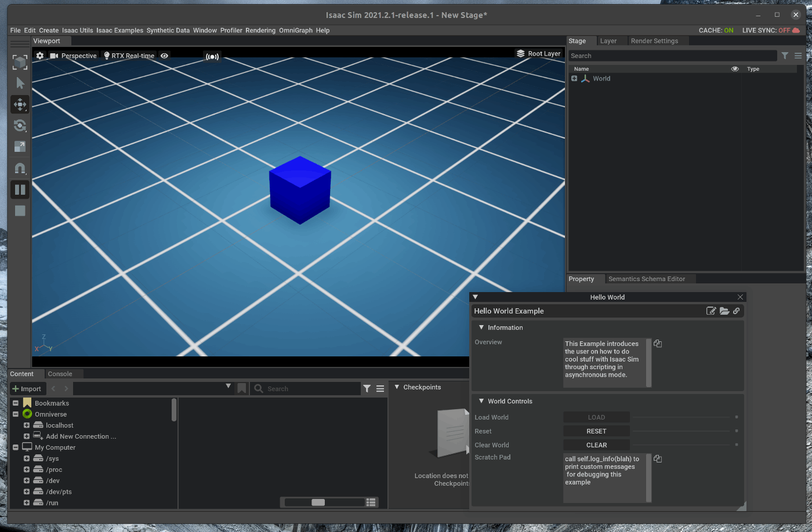
Task: Click the Content browser filter icon
Action: tap(367, 389)
